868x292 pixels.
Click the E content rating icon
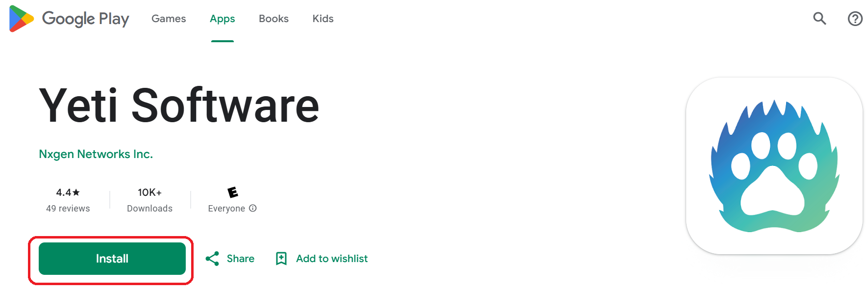(233, 192)
